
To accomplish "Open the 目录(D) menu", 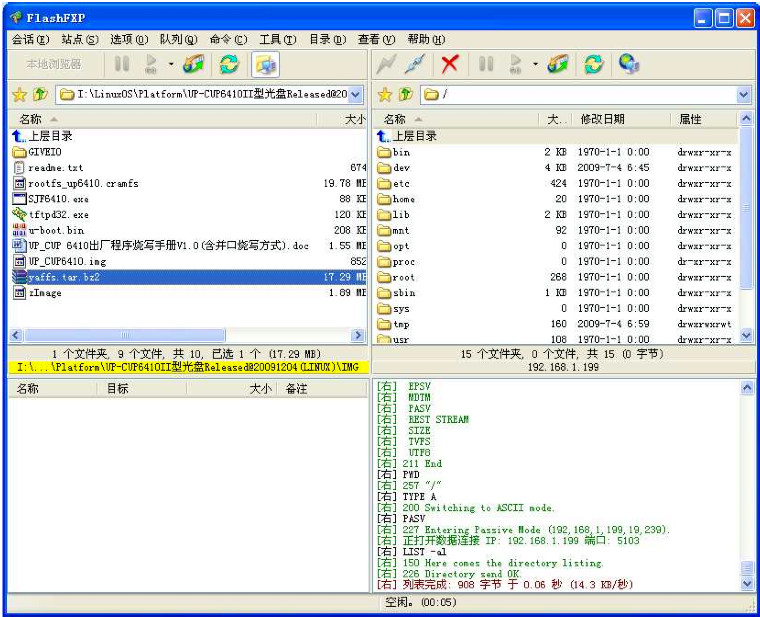I will (328, 40).
